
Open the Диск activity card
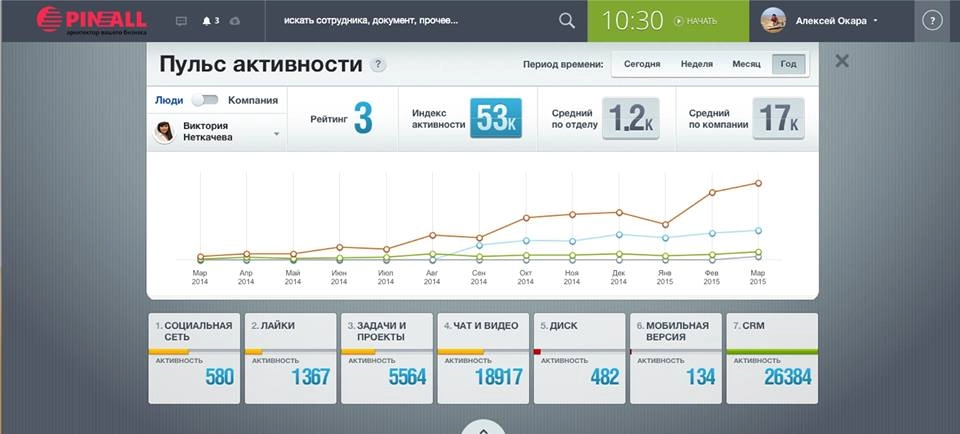(579, 358)
